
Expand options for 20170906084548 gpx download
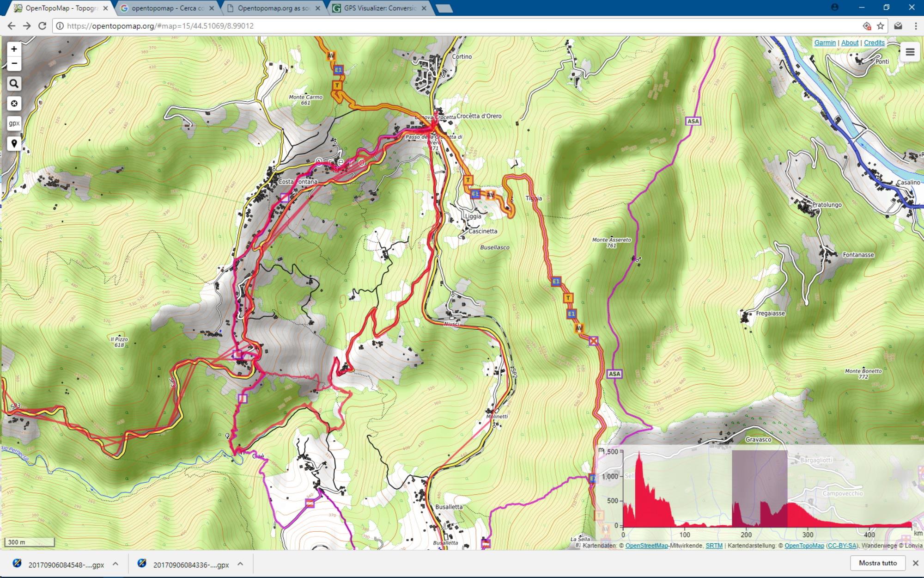click(115, 564)
